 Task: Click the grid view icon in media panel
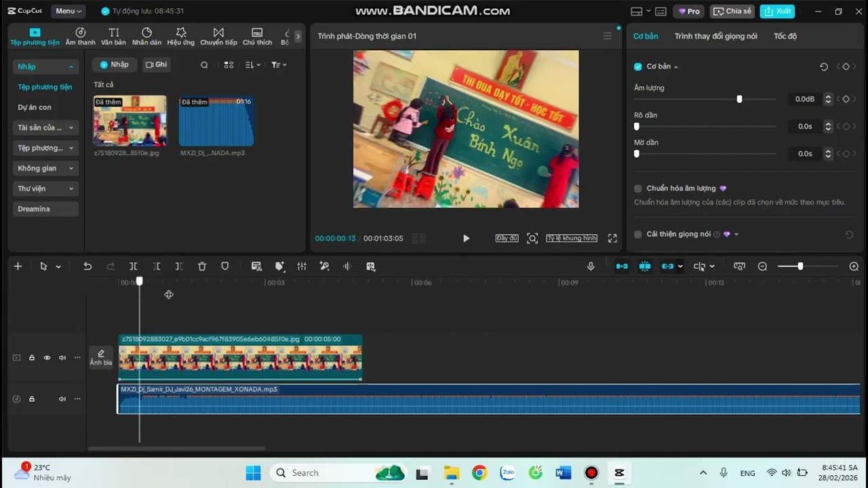point(229,65)
